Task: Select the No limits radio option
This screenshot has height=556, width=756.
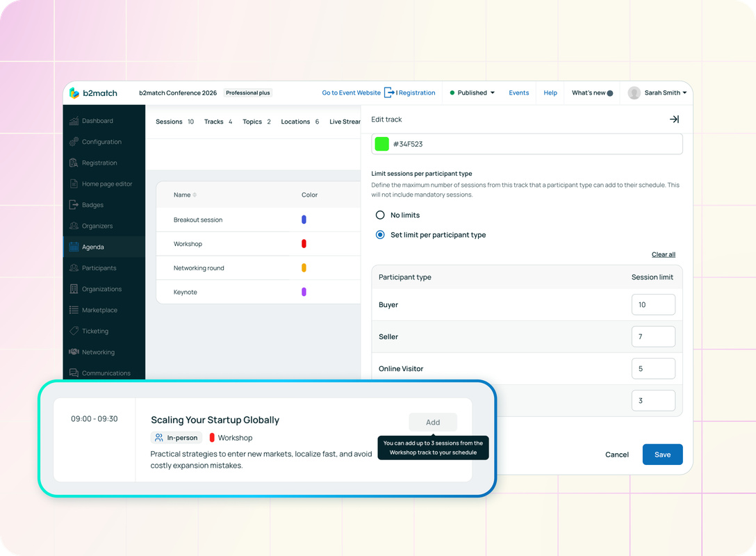Action: pyautogui.click(x=380, y=215)
